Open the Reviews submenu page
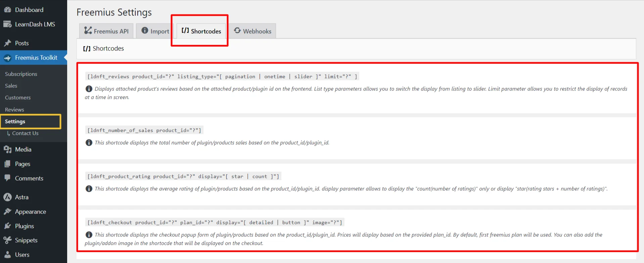 [x=14, y=110]
